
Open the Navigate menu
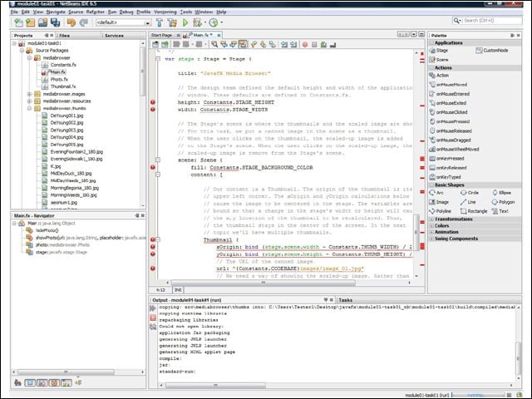[x=56, y=12]
